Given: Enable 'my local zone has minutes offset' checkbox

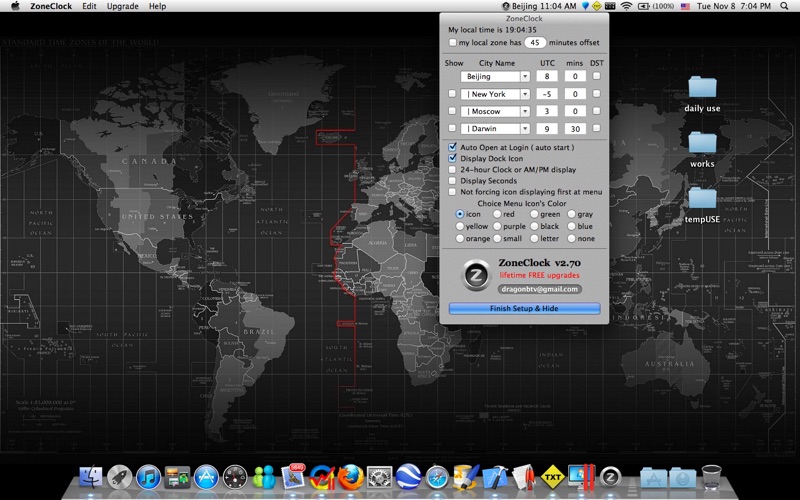Looking at the screenshot, I should tap(453, 42).
